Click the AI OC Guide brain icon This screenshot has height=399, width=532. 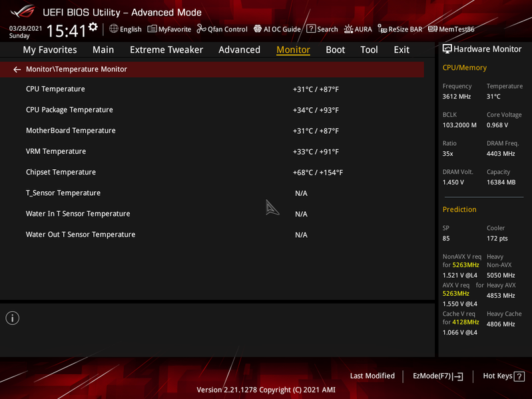tap(258, 29)
